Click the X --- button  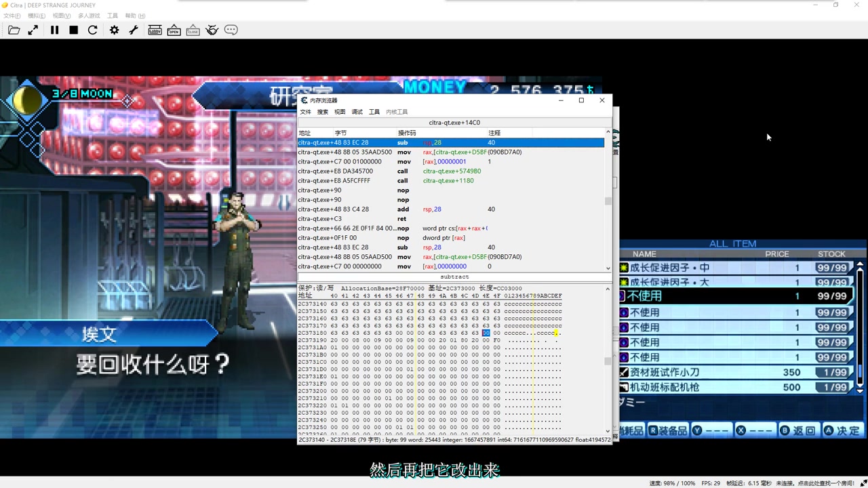tap(754, 430)
